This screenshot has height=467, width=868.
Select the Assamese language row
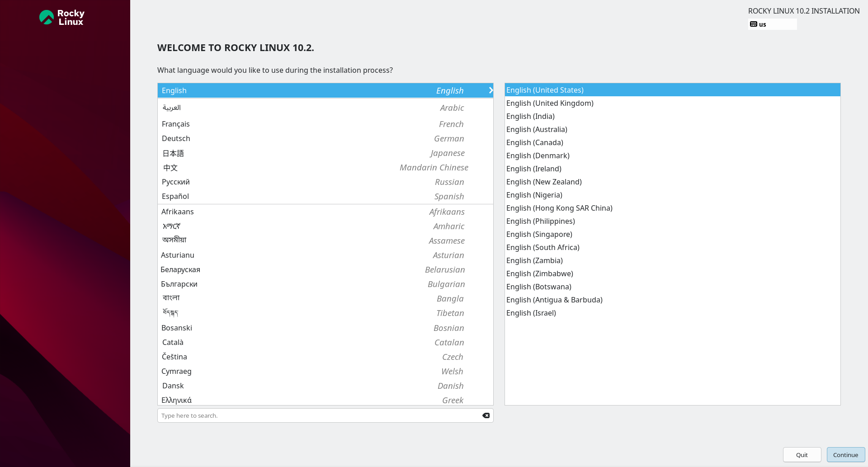coord(325,241)
